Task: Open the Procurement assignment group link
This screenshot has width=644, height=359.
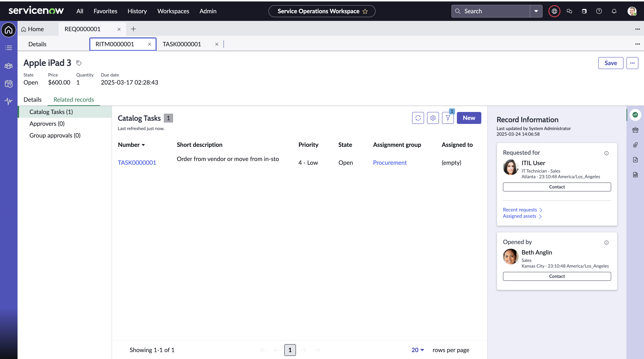Action: pyautogui.click(x=390, y=163)
